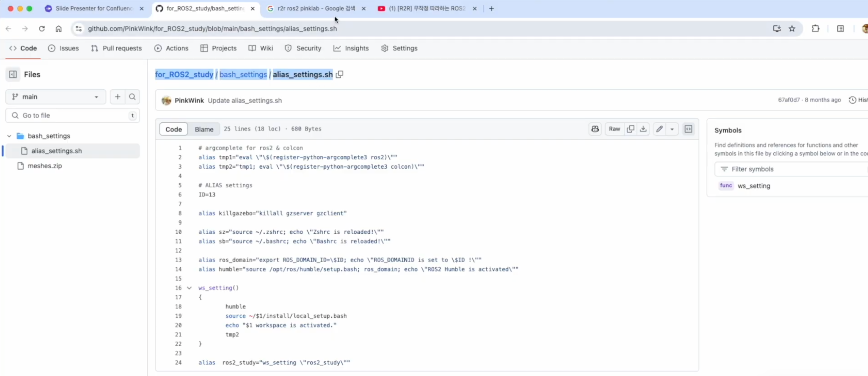Switch to Blame view
The image size is (868, 376).
click(x=204, y=129)
